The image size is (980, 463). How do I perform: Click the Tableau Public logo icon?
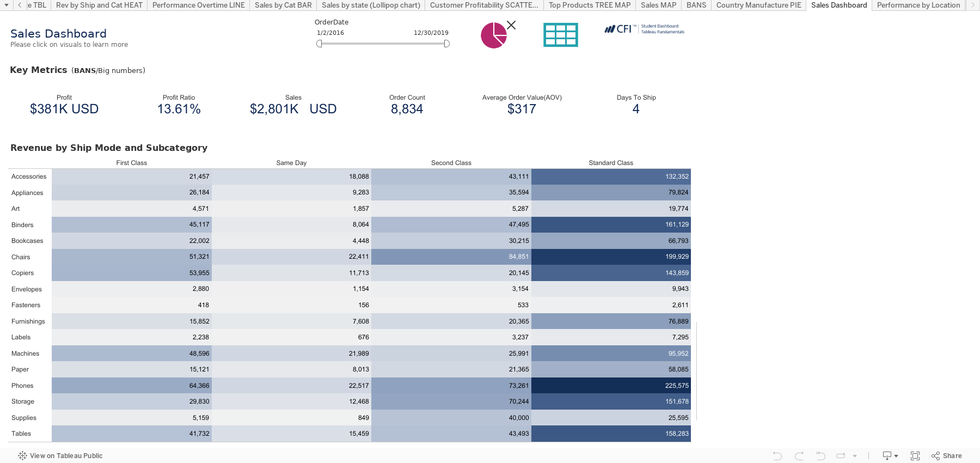click(22, 456)
